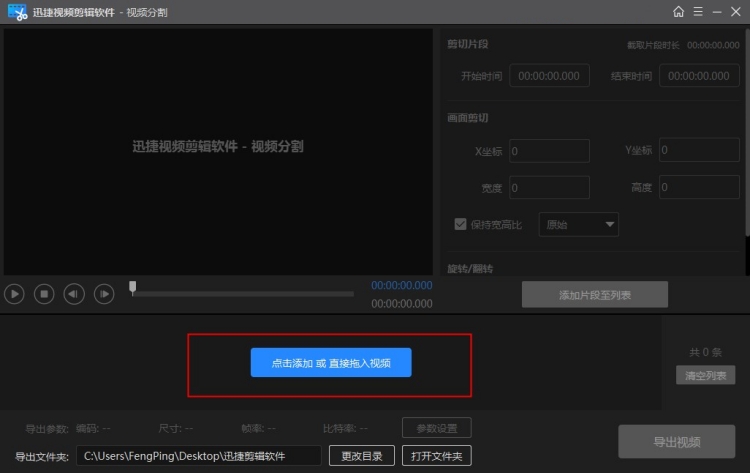750x473 pixels.
Task: Click the blue current time 00:00:00.000
Action: 402,286
